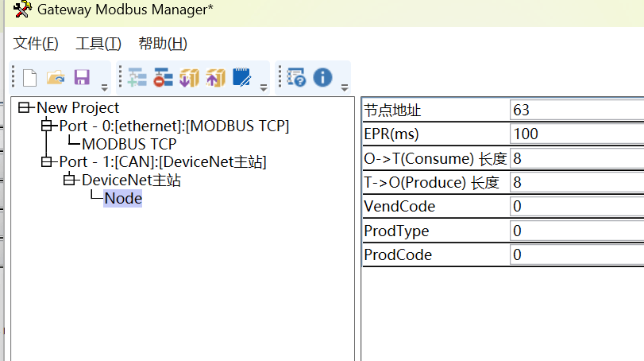Grab the file toolbar grip handle

[13, 76]
